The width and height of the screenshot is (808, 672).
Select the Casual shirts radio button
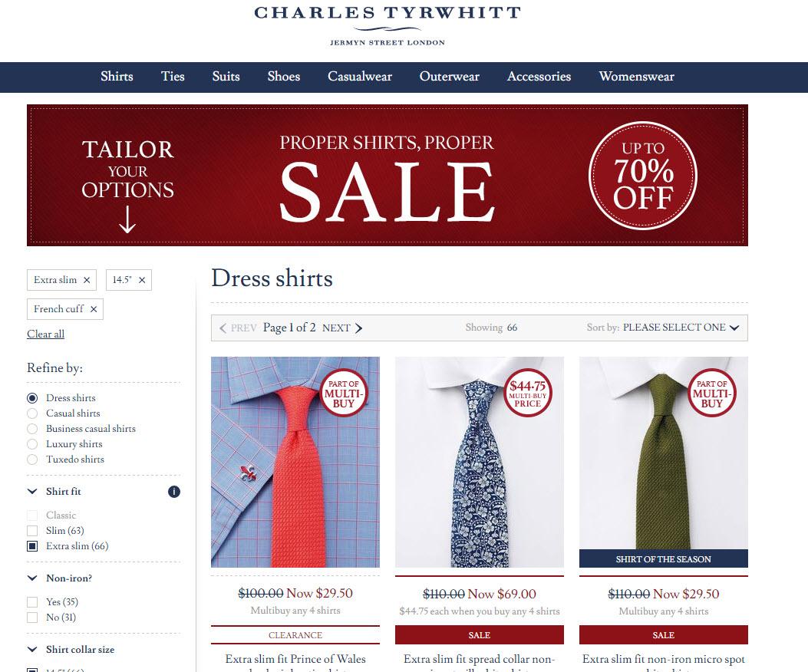(32, 413)
